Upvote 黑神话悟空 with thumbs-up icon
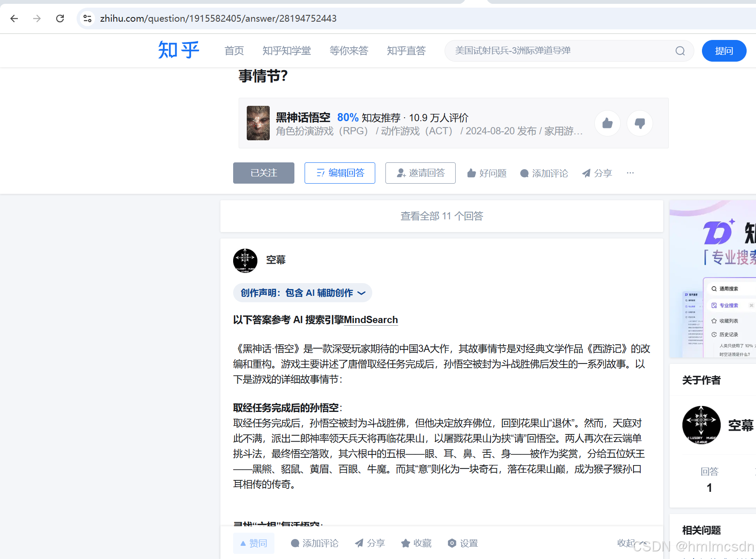Screen dimensions: 756x559 point(608,123)
